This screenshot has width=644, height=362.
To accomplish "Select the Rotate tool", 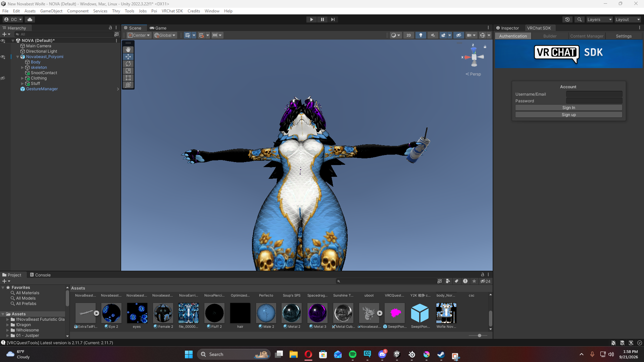I will pyautogui.click(x=128, y=64).
